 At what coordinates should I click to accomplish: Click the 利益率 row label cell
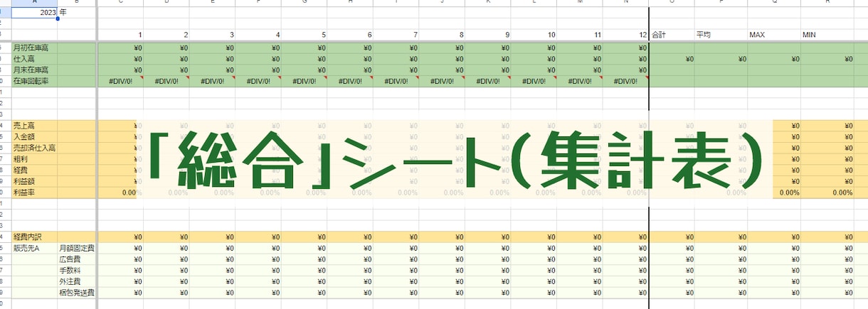(x=35, y=193)
